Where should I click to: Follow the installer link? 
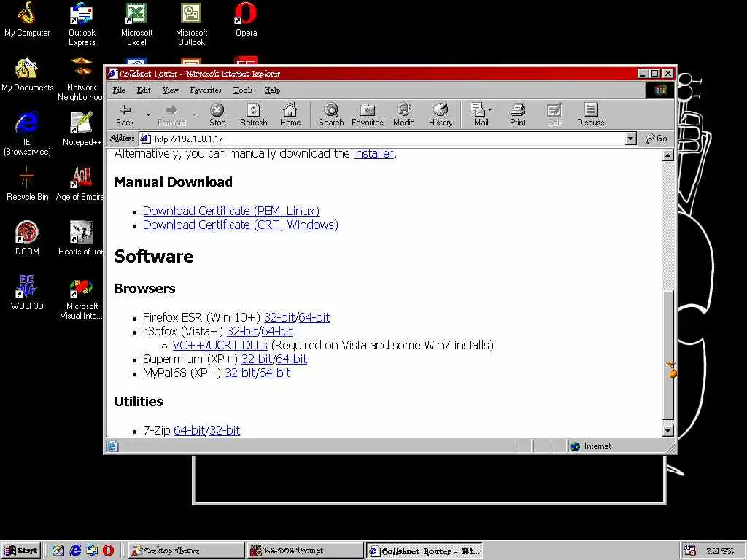[373, 153]
